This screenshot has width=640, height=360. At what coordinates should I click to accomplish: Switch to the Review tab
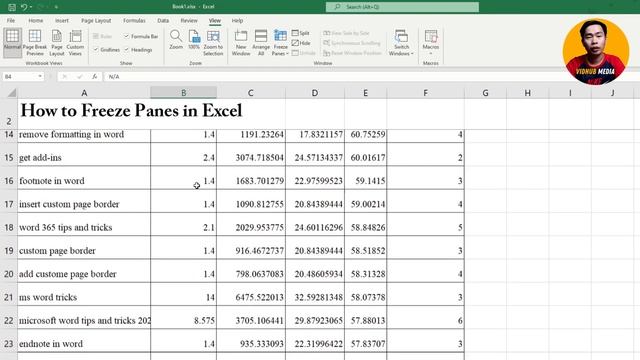click(189, 20)
